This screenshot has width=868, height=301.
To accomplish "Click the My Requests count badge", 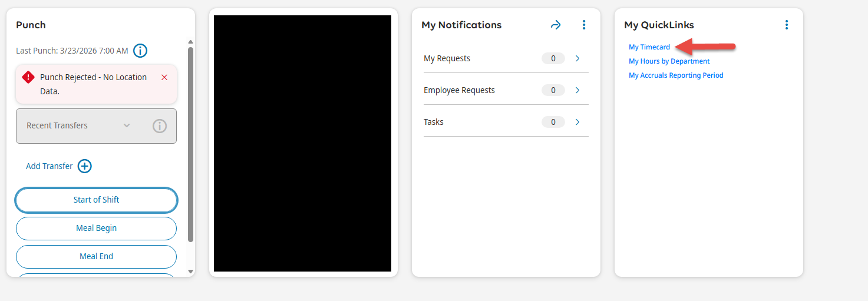I will (553, 58).
